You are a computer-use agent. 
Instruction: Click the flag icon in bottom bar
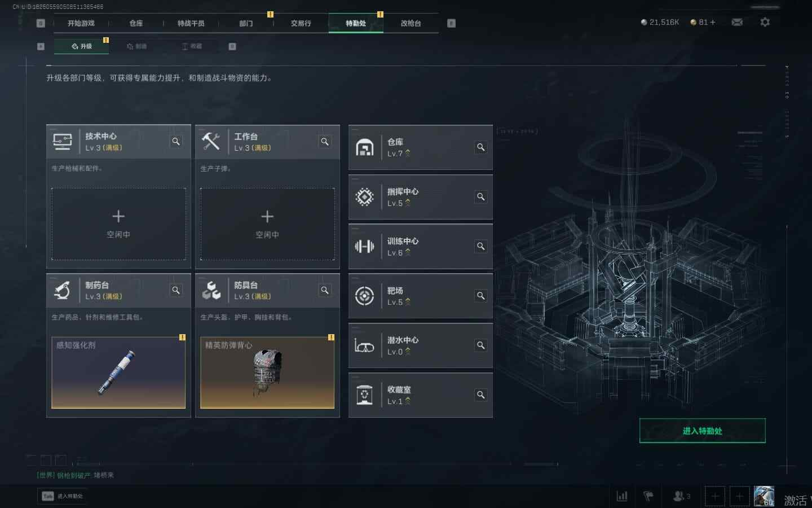[x=648, y=496]
